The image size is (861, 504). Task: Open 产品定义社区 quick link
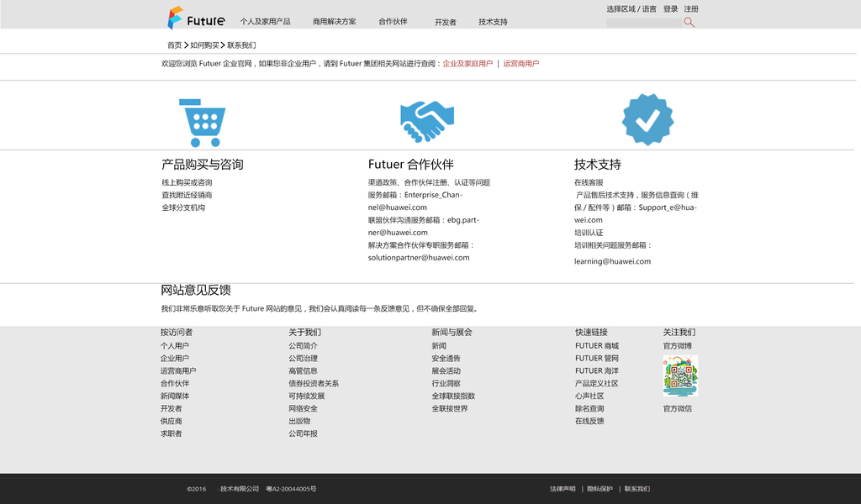coord(597,383)
